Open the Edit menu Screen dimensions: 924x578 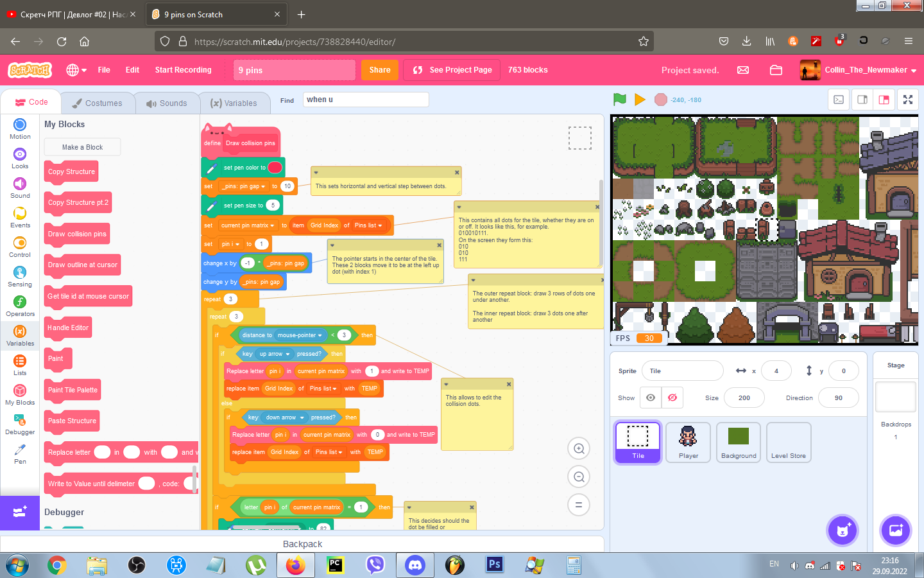[132, 70]
